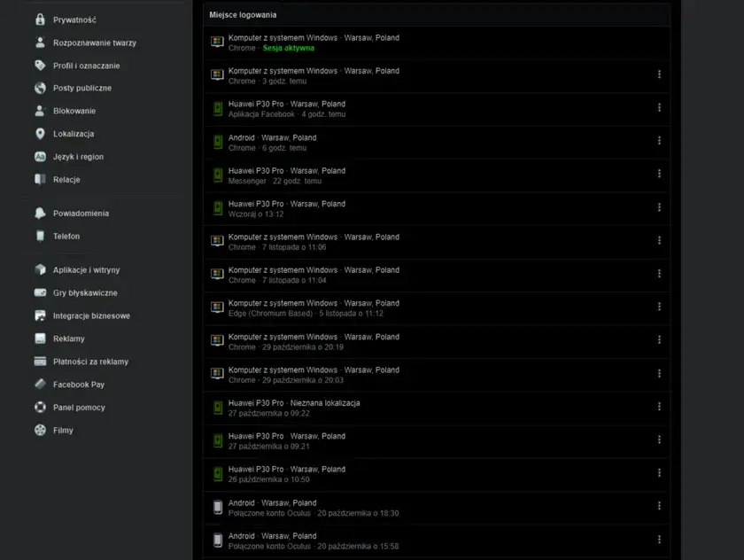Image resolution: width=744 pixels, height=560 pixels.
Task: Click the Prywatność lock icon
Action: tap(40, 19)
